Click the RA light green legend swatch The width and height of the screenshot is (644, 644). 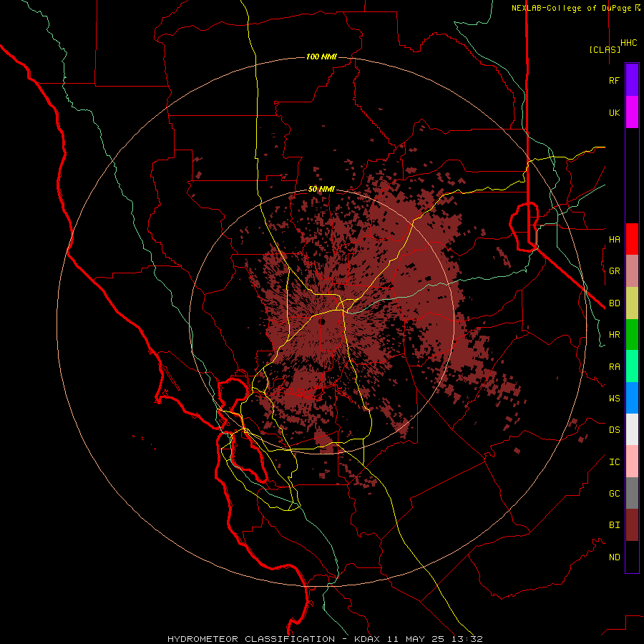pos(632,366)
